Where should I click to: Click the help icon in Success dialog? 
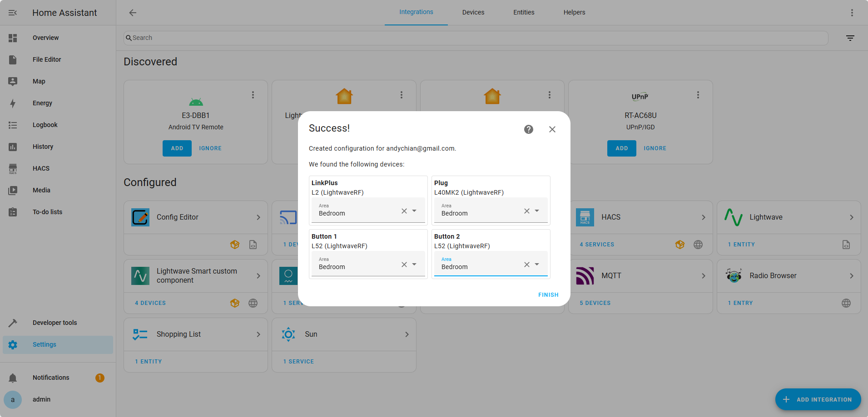point(528,129)
